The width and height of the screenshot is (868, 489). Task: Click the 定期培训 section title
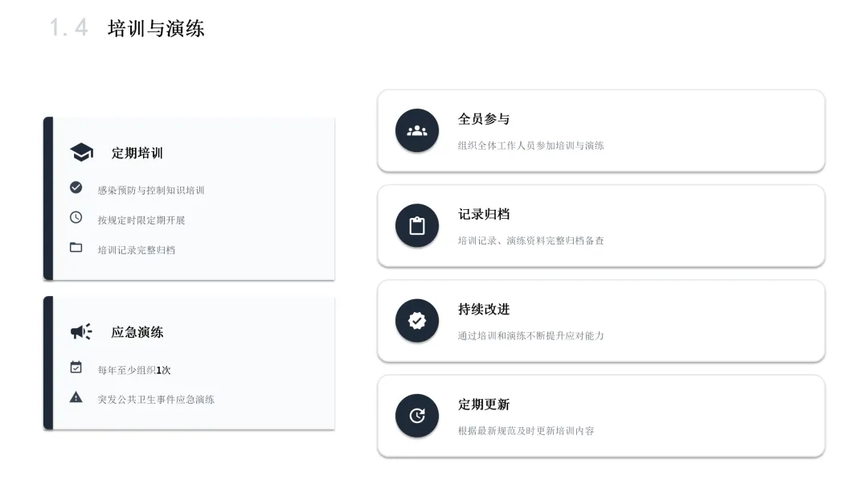click(x=137, y=153)
